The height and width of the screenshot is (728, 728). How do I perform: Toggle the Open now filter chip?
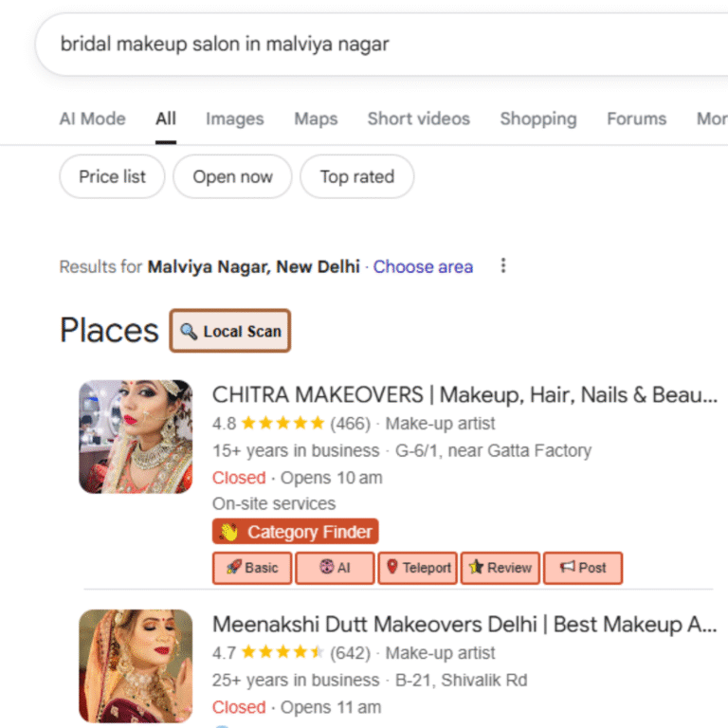coord(232,176)
